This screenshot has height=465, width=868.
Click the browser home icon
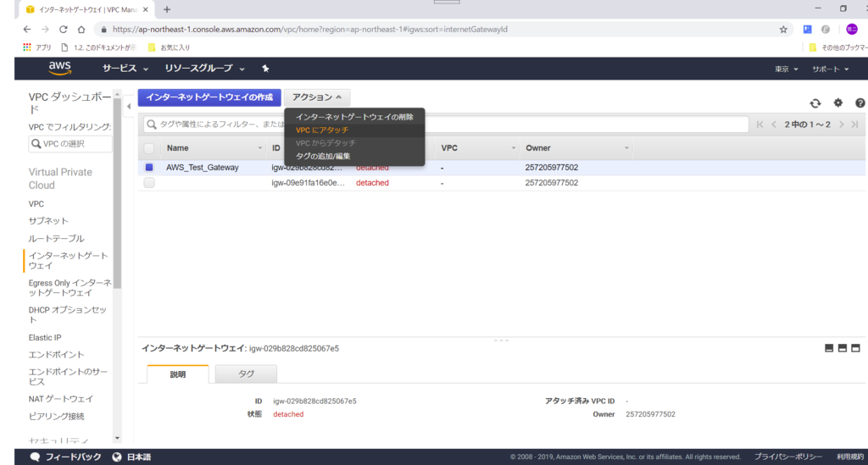pos(81,30)
